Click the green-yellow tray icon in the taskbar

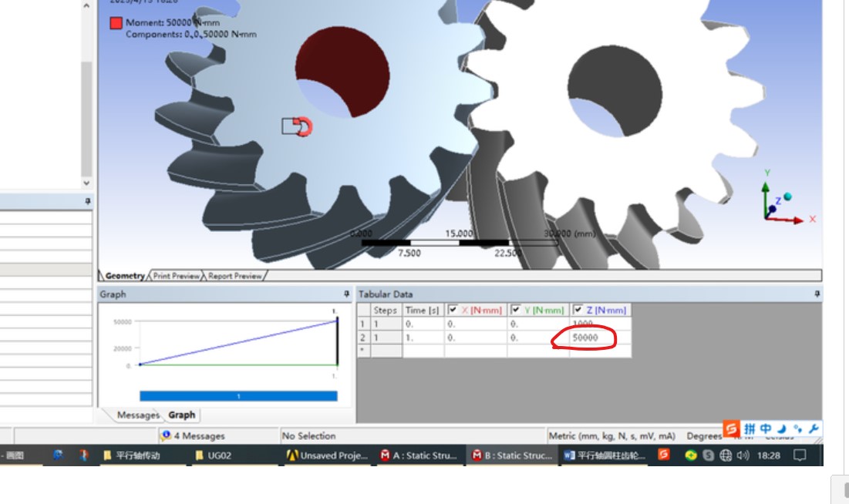(x=690, y=455)
